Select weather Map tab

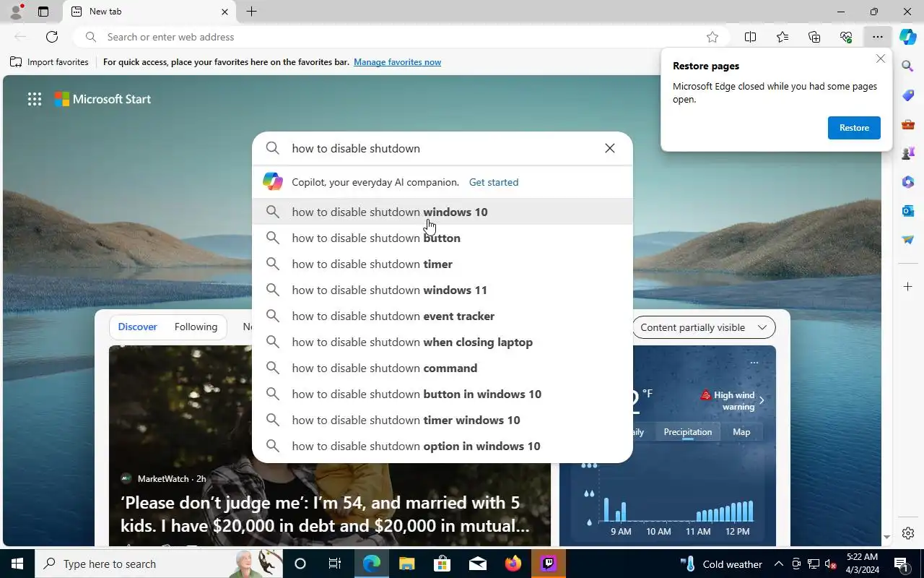pyautogui.click(x=741, y=432)
